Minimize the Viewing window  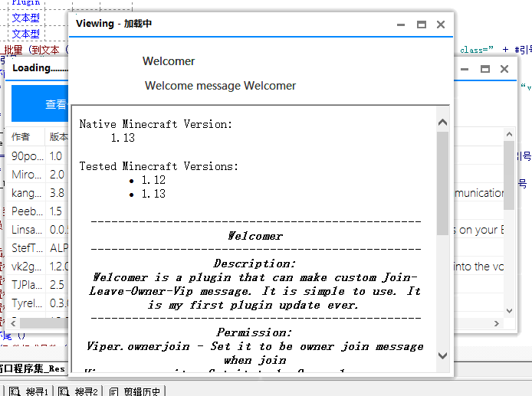coord(401,25)
